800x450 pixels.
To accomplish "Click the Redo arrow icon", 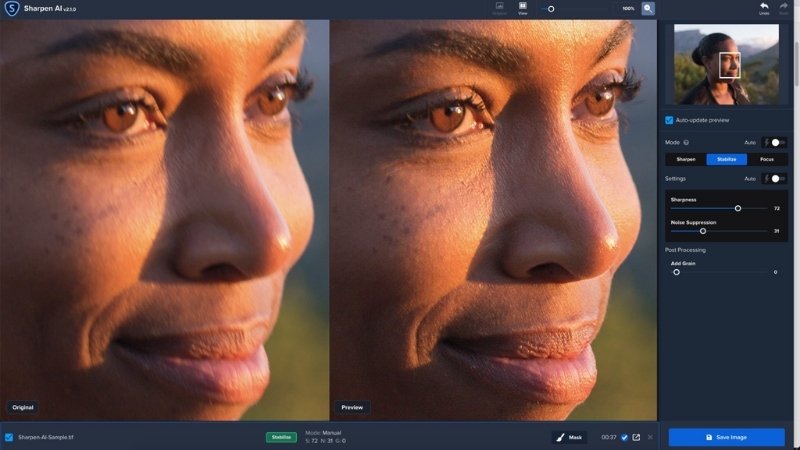I will (784, 8).
